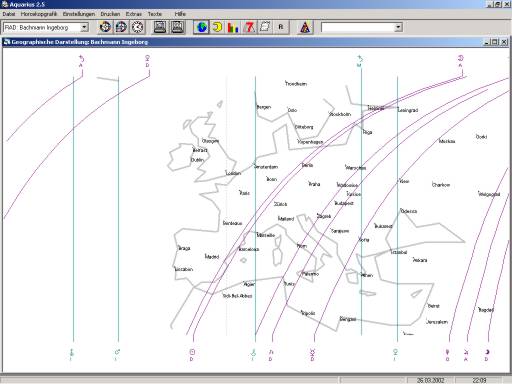
Task: Click the first computer monitor icon
Action: tap(160, 27)
